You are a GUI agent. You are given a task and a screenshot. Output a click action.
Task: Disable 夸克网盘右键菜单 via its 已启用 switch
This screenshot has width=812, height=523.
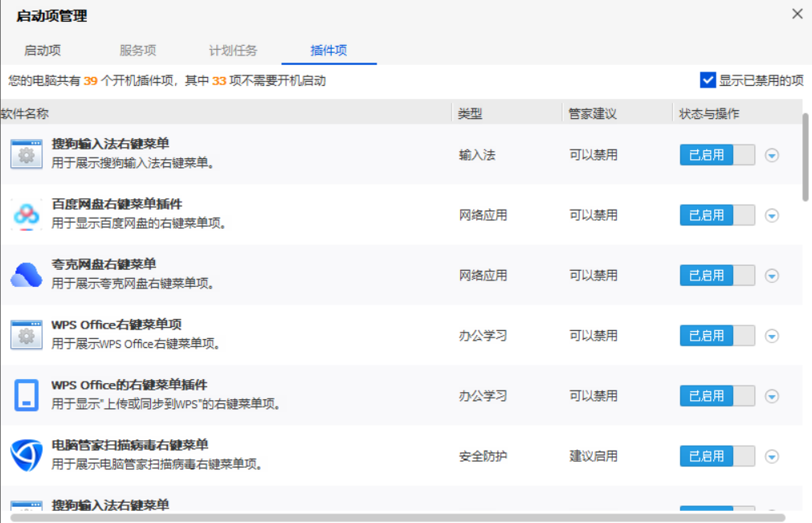[x=717, y=275]
